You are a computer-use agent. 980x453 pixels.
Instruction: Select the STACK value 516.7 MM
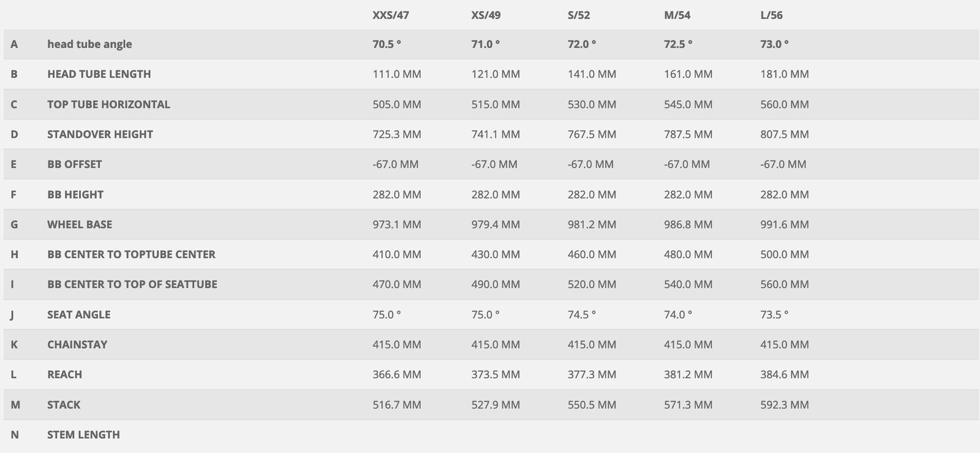tap(396, 405)
